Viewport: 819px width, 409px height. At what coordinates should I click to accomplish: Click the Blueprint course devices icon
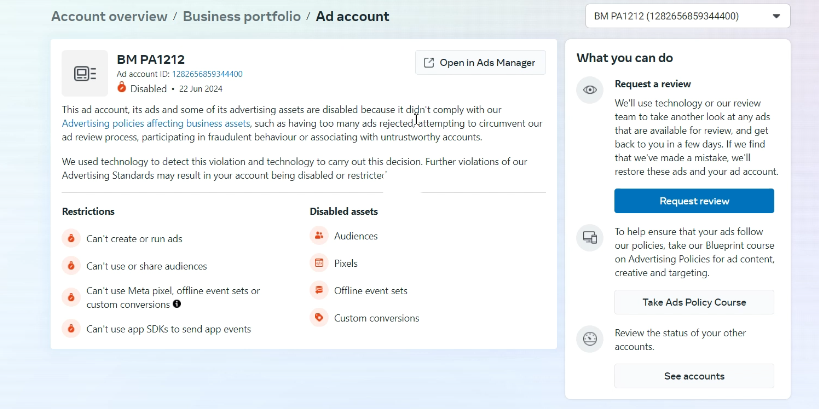coord(590,238)
